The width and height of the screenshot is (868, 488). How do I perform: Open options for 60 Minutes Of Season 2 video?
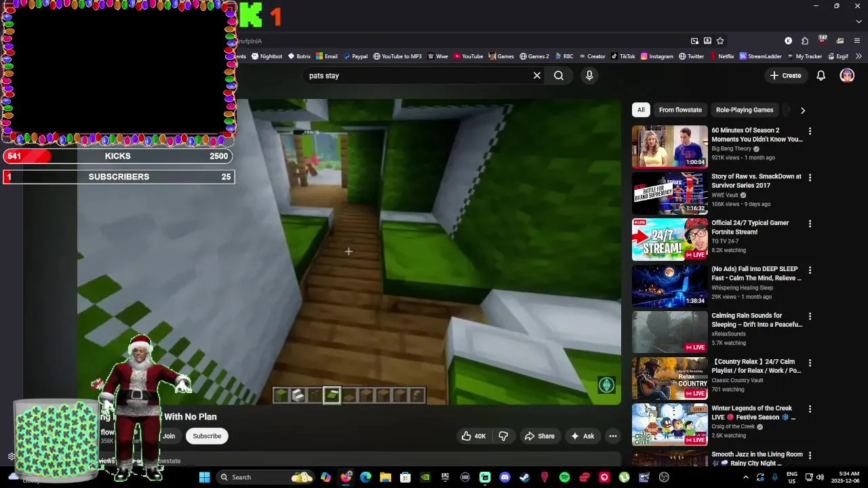coord(810,131)
